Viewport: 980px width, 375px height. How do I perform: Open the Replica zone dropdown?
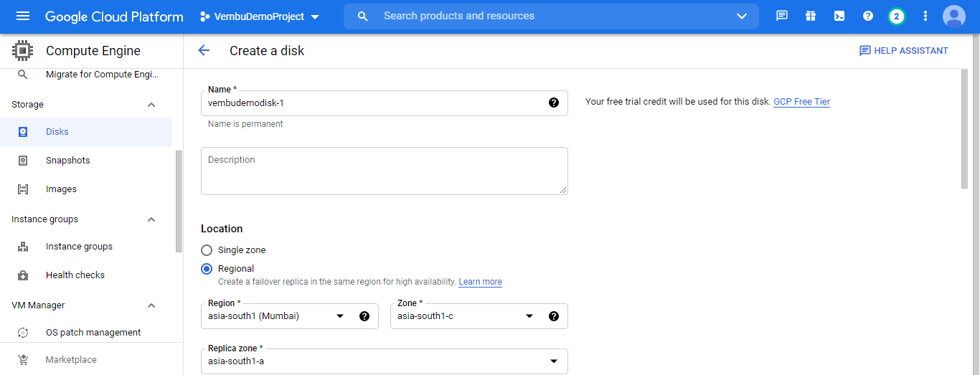pyautogui.click(x=385, y=361)
